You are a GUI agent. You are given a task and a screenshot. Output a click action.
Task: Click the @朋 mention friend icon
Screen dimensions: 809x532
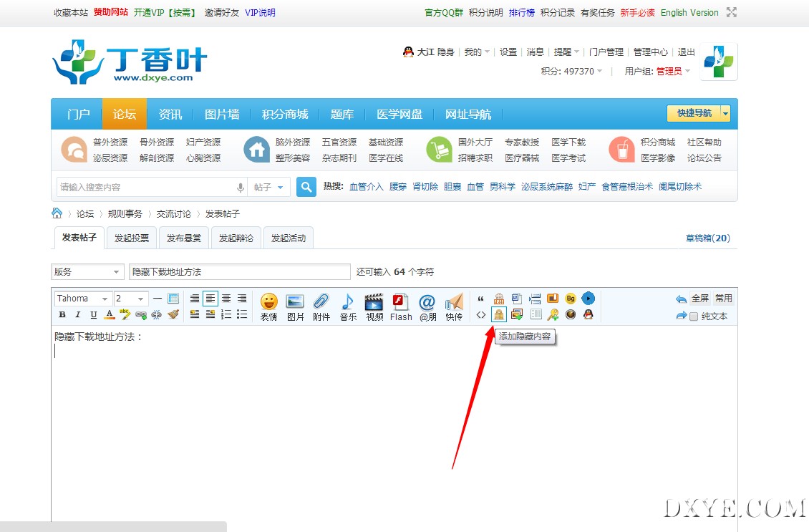pos(427,306)
